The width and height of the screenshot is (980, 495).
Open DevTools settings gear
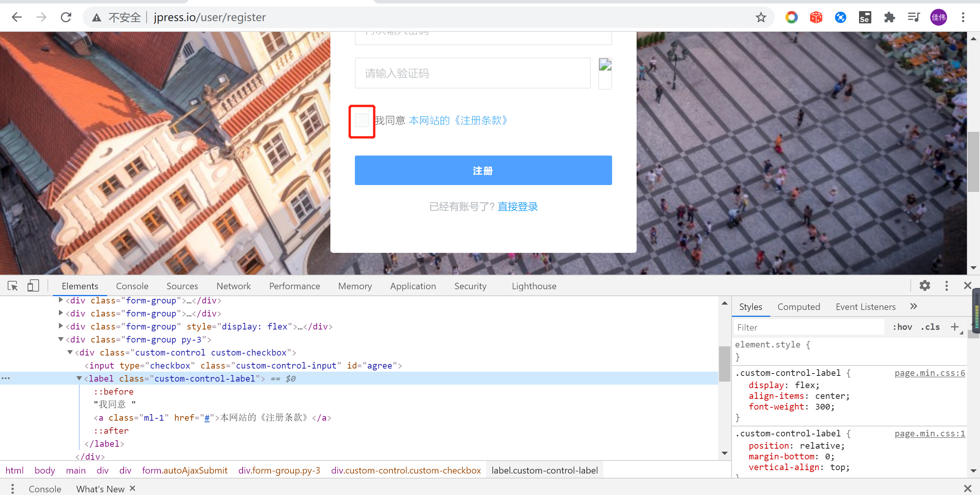click(x=924, y=286)
